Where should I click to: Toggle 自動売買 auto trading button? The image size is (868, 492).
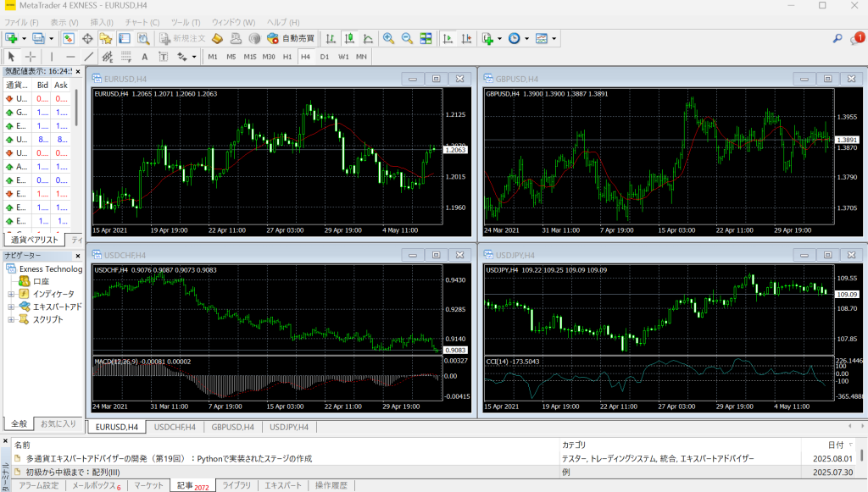click(x=291, y=38)
